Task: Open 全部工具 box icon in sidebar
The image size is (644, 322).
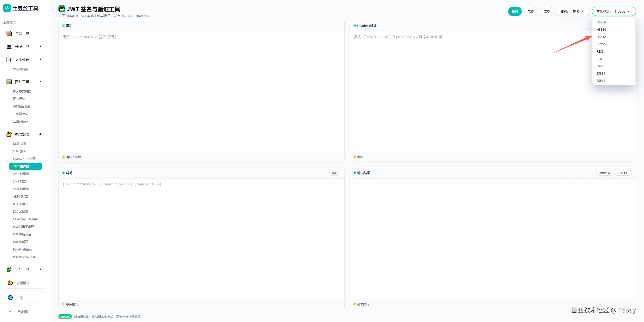Action: (9, 33)
